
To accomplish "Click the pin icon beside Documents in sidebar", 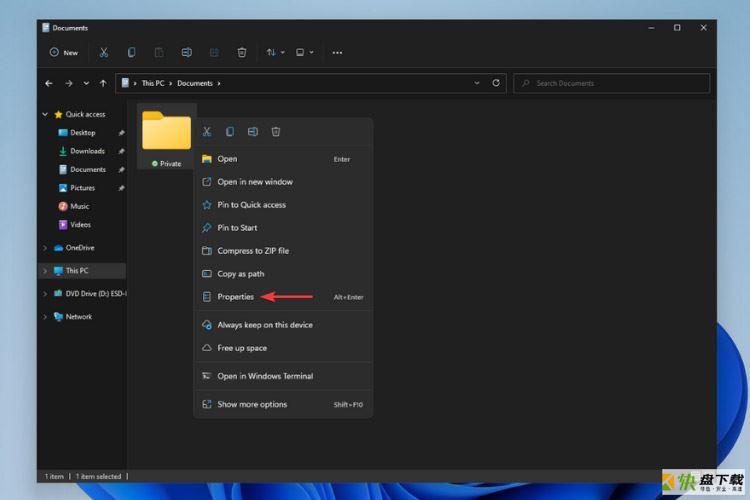I will (x=121, y=170).
